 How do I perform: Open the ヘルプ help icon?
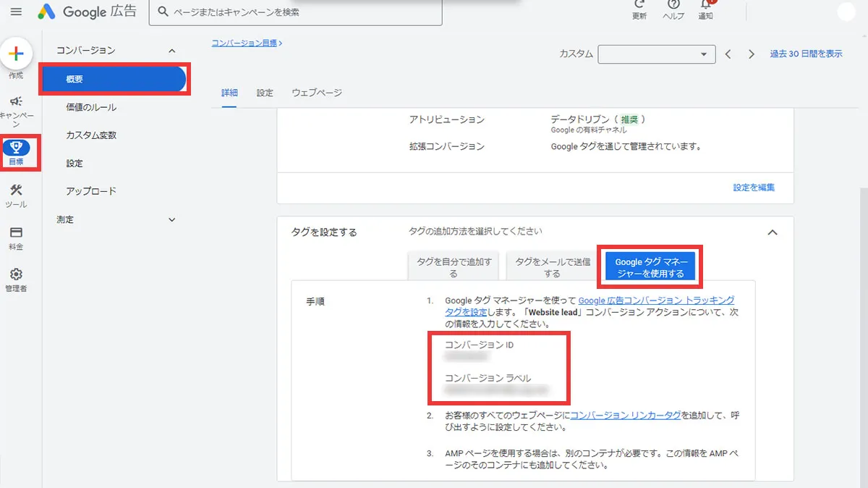(x=673, y=6)
